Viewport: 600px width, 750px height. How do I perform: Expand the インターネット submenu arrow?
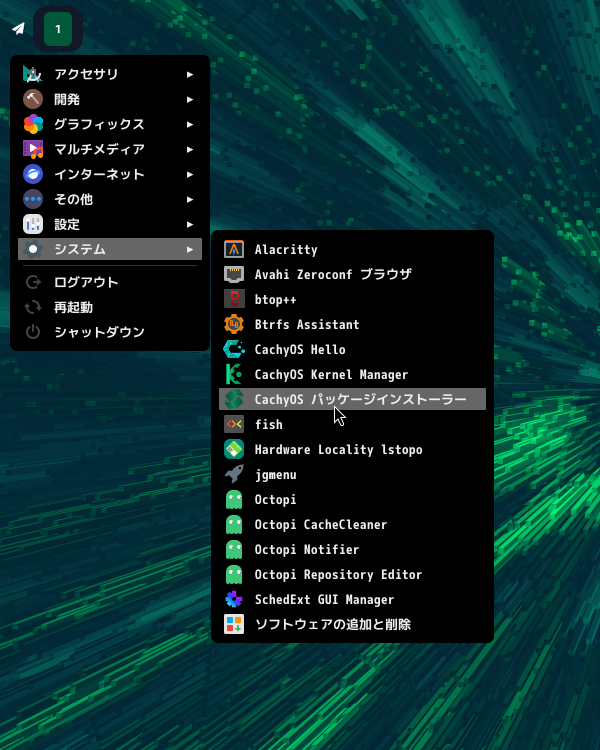[x=190, y=174]
